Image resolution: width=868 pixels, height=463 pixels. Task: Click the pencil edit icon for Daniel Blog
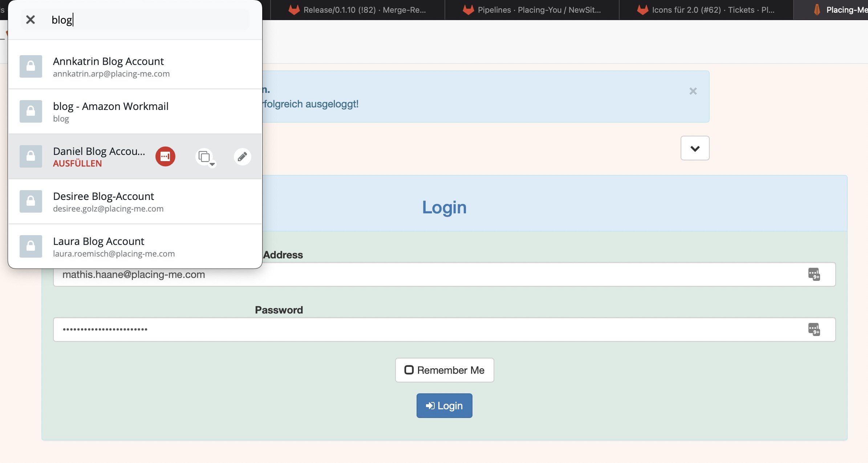[242, 156]
